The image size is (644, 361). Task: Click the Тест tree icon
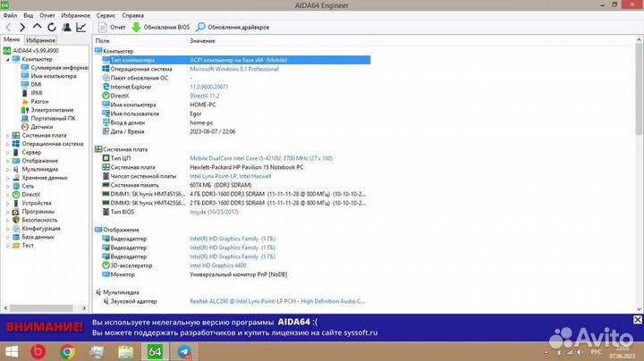point(16,246)
